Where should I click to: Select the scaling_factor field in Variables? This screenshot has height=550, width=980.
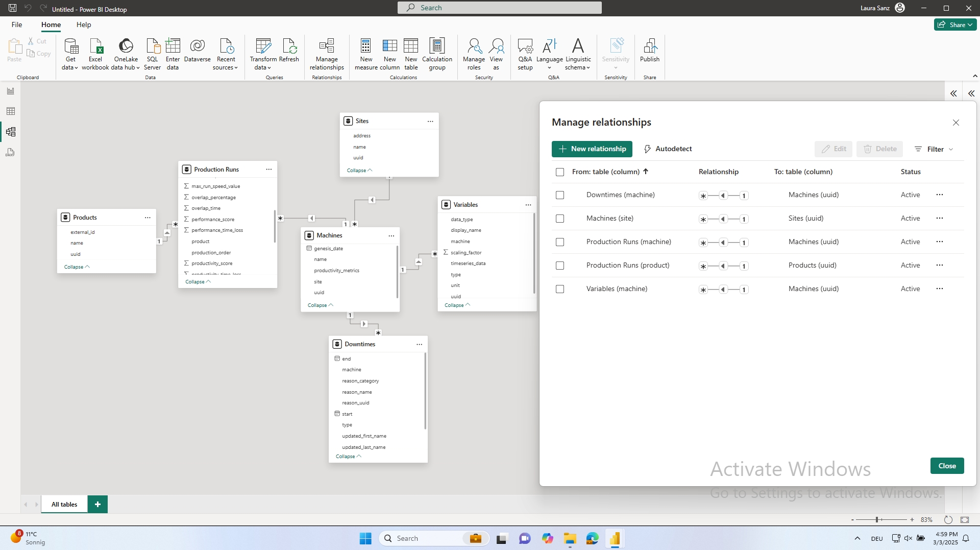466,252
